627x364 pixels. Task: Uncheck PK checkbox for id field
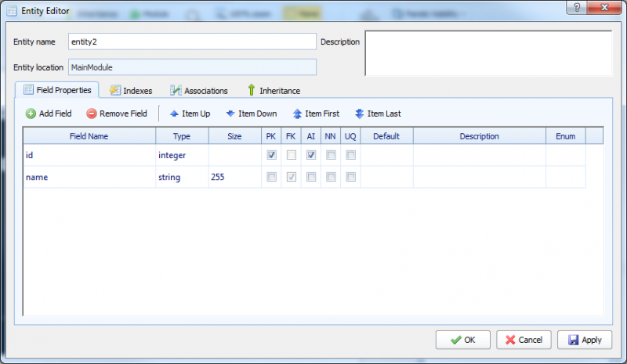click(x=271, y=155)
